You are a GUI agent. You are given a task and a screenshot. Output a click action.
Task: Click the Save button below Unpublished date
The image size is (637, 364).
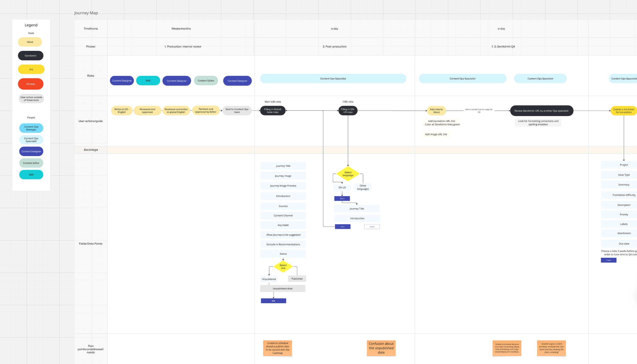pyautogui.click(x=273, y=301)
